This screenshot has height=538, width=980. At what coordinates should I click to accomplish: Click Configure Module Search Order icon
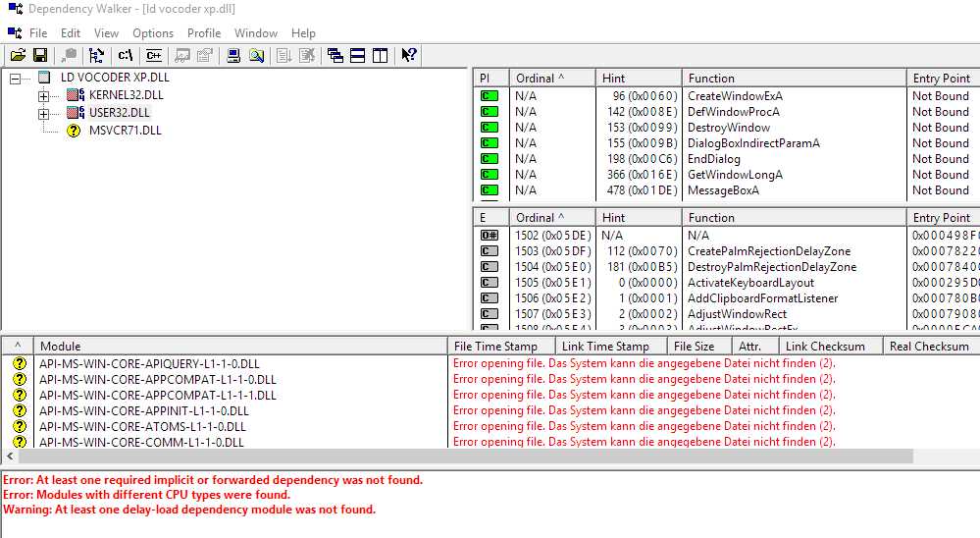click(256, 56)
